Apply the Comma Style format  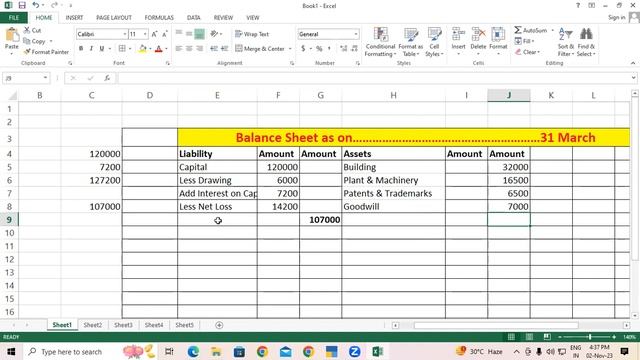pos(329,49)
